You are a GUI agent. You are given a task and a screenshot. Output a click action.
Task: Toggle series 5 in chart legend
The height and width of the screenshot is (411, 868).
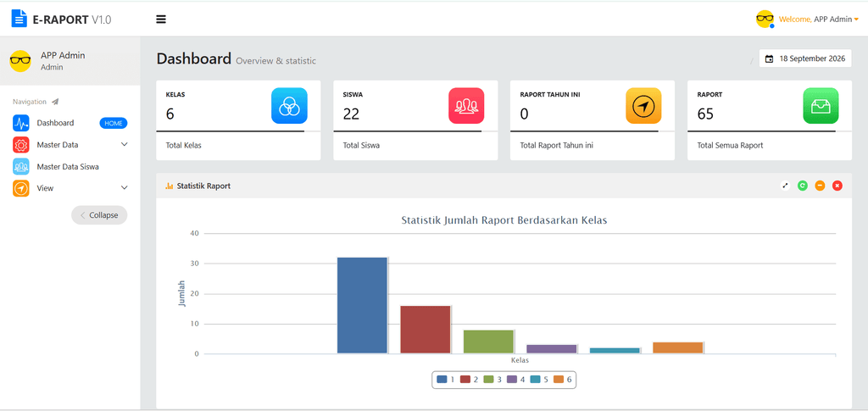pos(538,380)
